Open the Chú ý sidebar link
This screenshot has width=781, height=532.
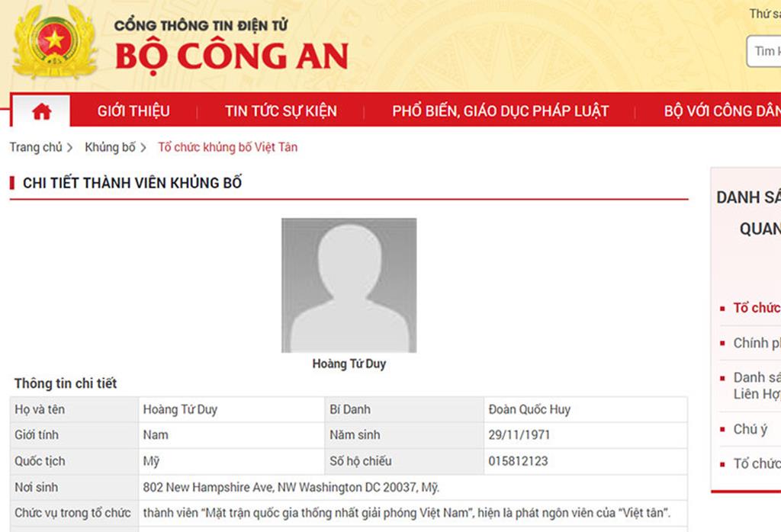750,429
